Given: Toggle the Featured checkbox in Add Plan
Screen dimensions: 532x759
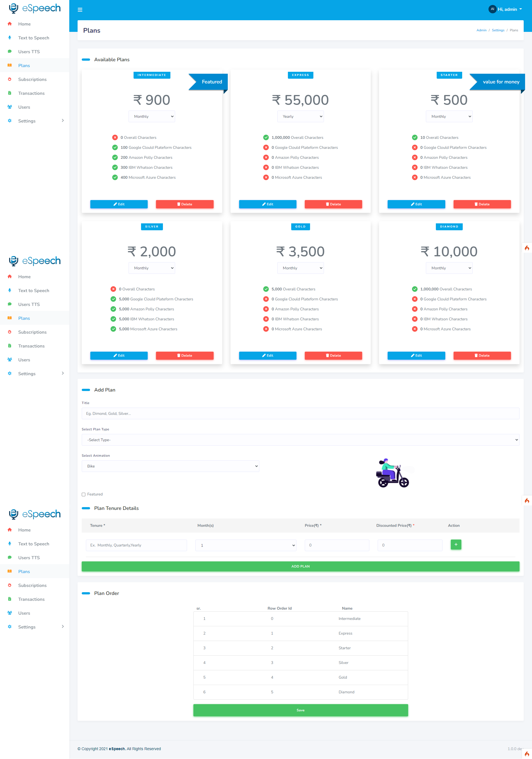Looking at the screenshot, I should coord(84,495).
